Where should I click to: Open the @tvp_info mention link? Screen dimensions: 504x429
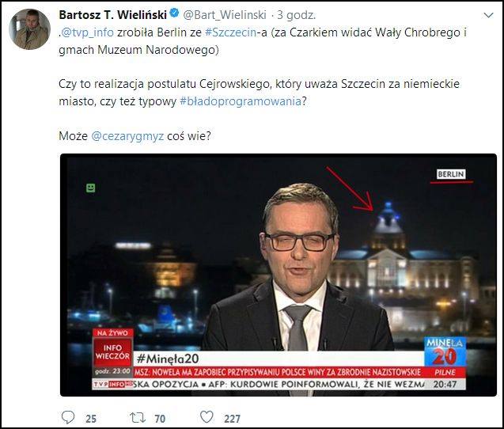tap(87, 32)
